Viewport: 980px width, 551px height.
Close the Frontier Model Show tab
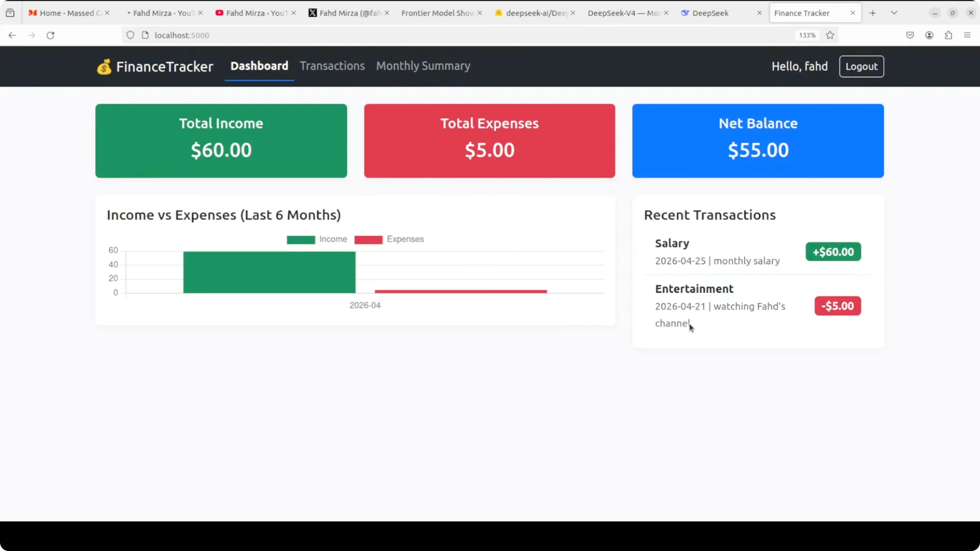coord(480,13)
